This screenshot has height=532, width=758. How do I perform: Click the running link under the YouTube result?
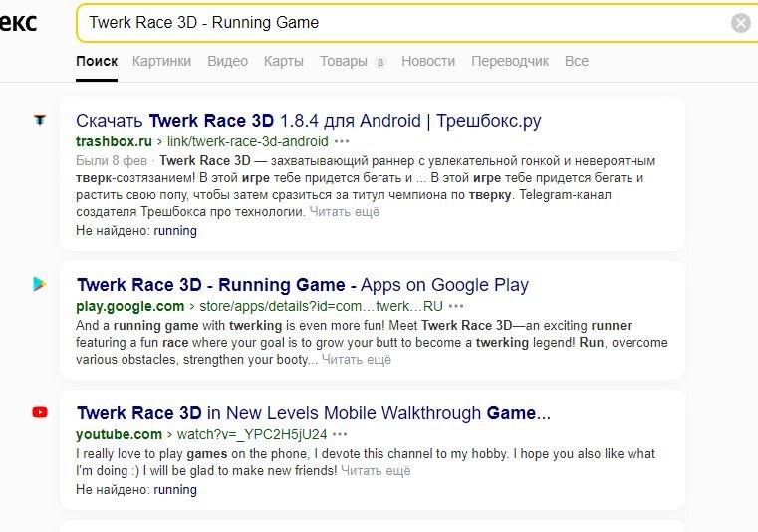[x=175, y=489]
